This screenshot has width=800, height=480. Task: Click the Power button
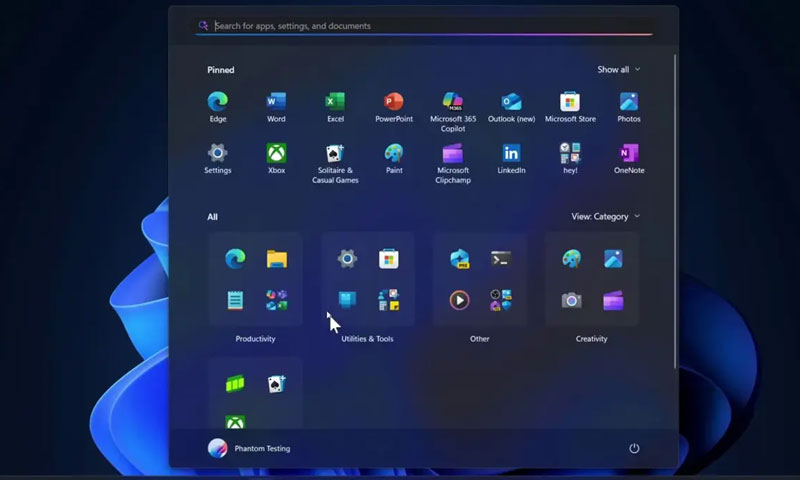click(634, 448)
